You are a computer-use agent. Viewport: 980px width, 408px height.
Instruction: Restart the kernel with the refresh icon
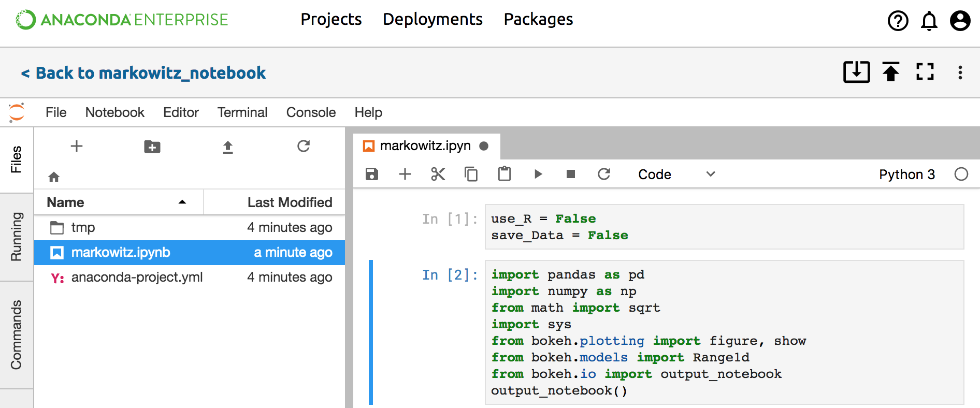[x=604, y=174]
